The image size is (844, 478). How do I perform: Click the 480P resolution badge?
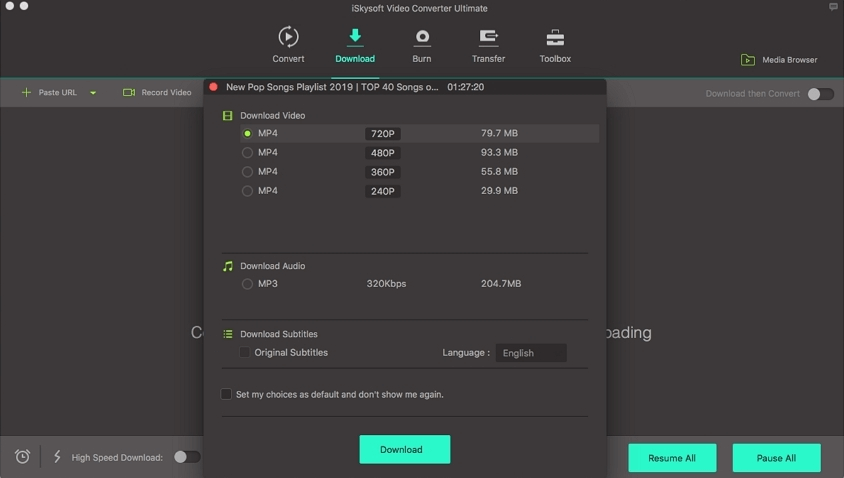click(383, 153)
